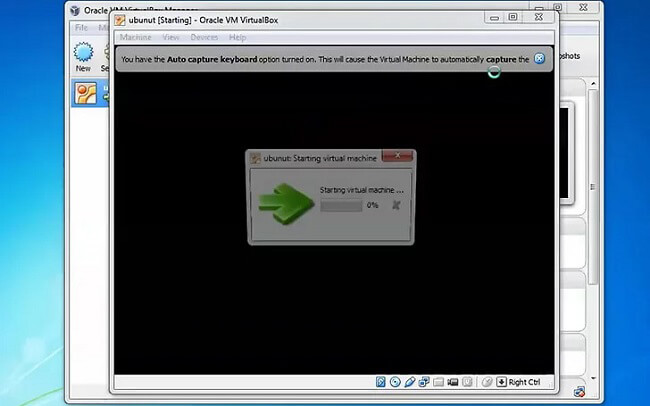
Task: Cancel the starting virtual machine progress
Action: (396, 205)
